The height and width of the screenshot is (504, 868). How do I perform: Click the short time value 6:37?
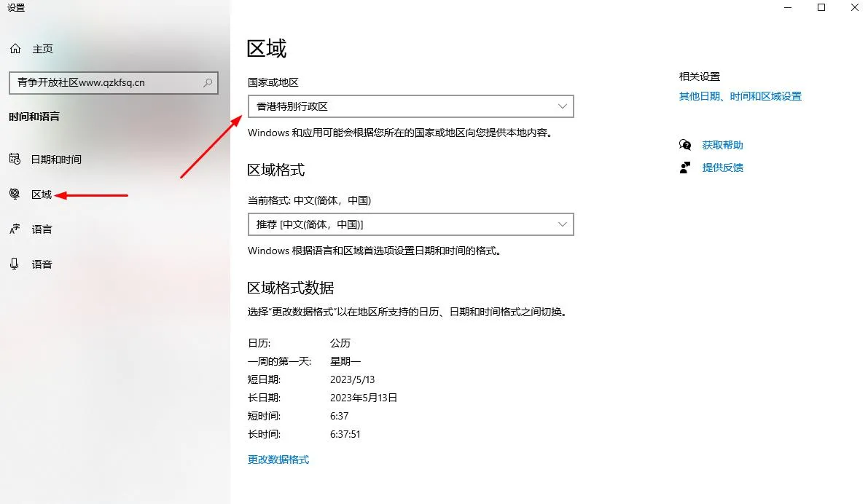pyautogui.click(x=340, y=416)
